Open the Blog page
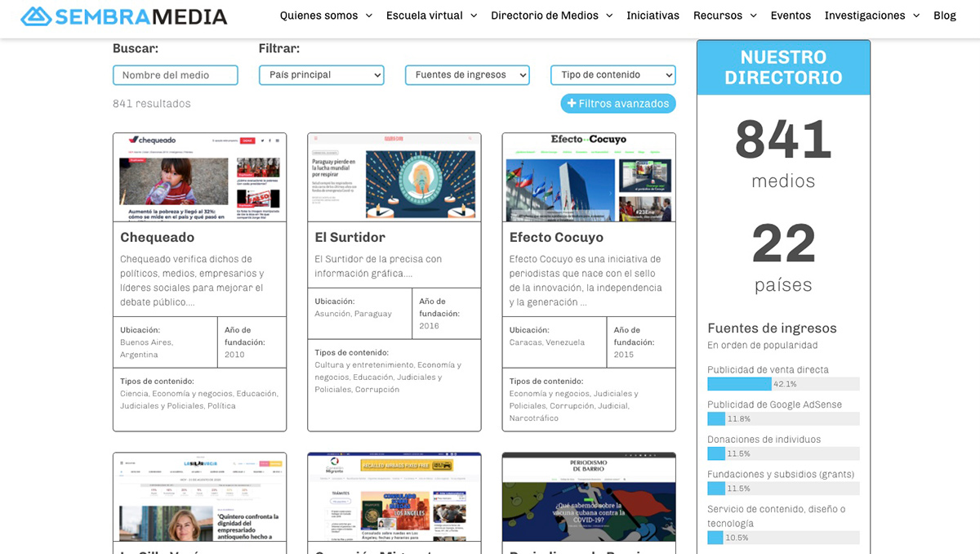 pos(945,16)
